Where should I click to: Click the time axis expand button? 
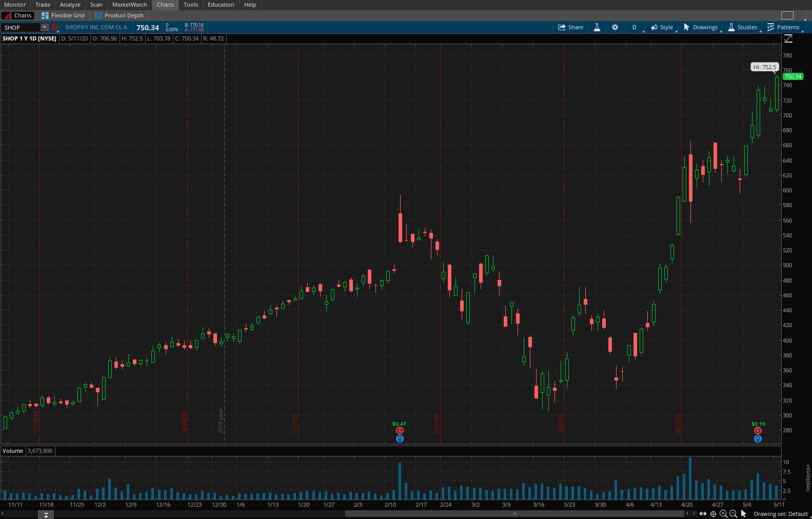(x=46, y=515)
